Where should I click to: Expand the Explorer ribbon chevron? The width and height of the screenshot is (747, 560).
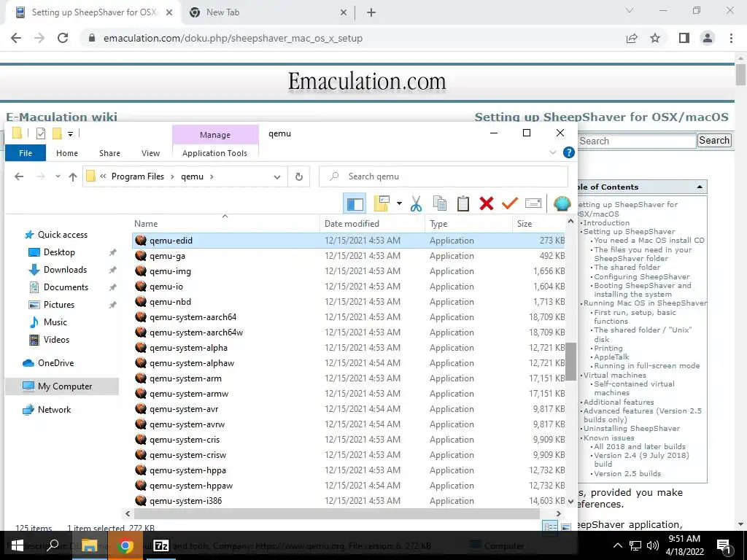[553, 153]
